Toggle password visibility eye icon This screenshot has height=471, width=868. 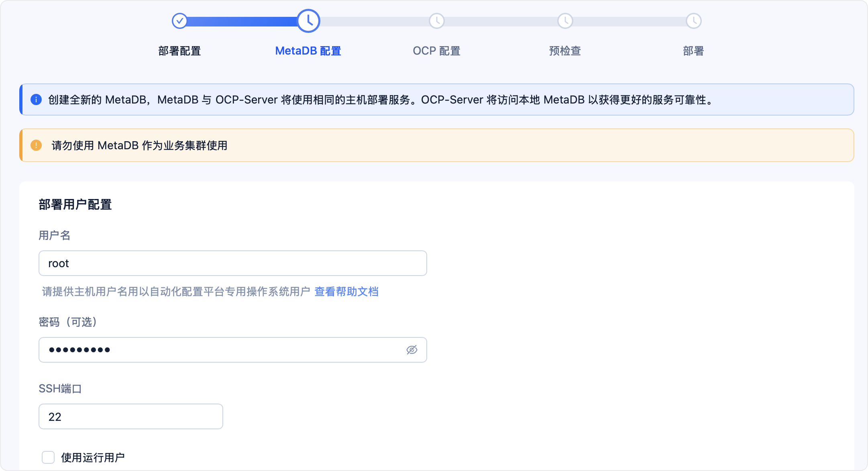[x=412, y=350]
